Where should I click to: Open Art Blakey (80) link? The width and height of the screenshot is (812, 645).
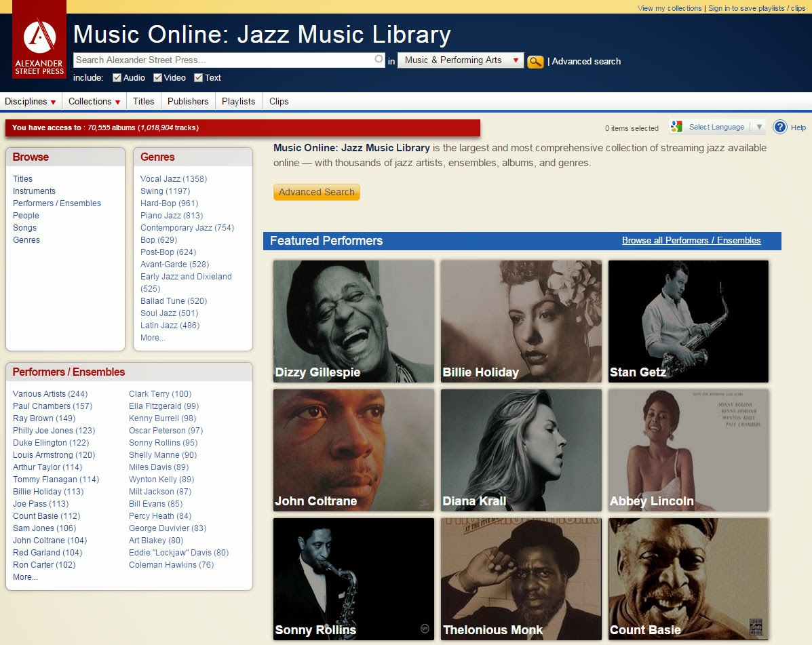click(156, 541)
